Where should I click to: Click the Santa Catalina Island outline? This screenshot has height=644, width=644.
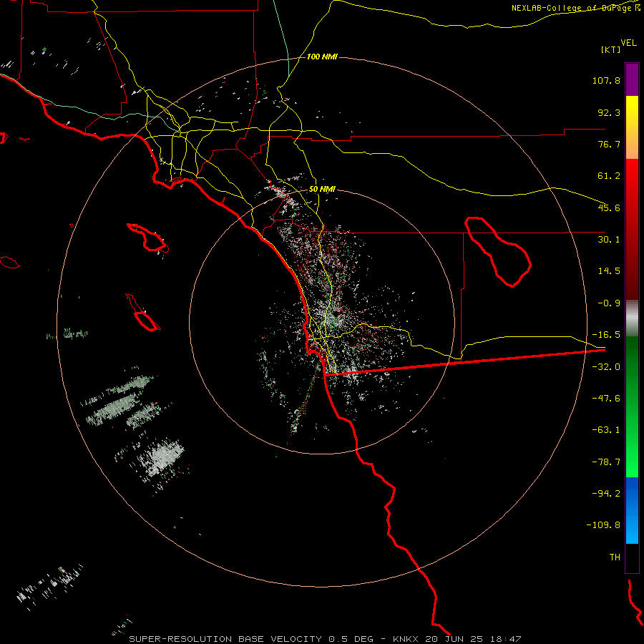click(x=148, y=238)
